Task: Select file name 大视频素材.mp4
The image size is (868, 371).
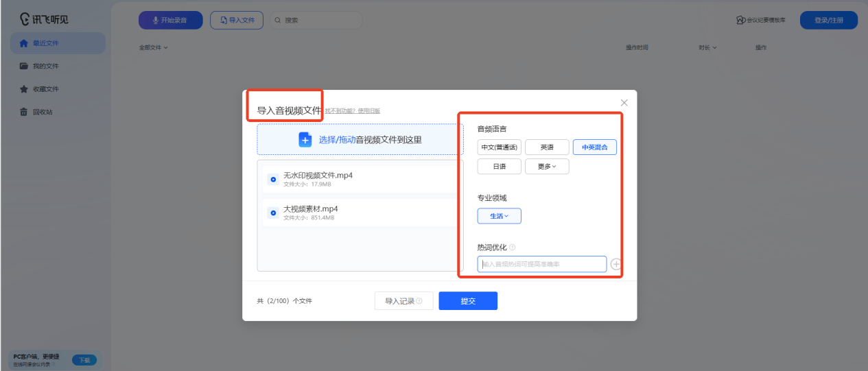Action: click(x=311, y=209)
